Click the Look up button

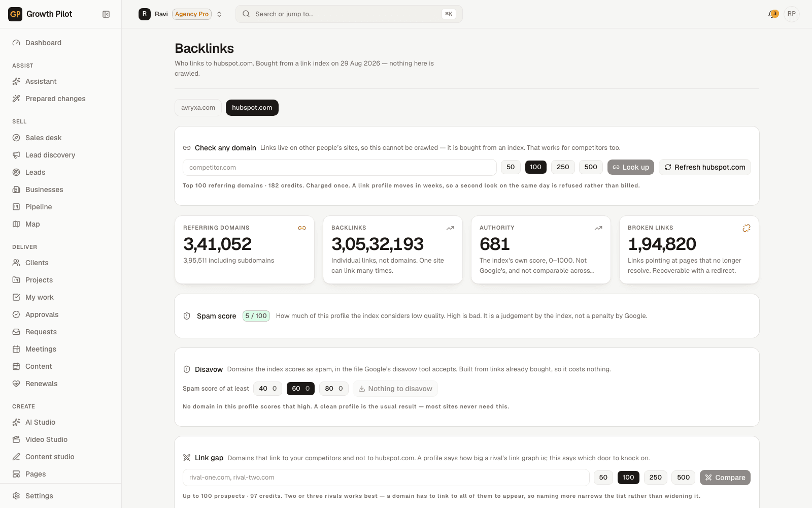point(631,167)
